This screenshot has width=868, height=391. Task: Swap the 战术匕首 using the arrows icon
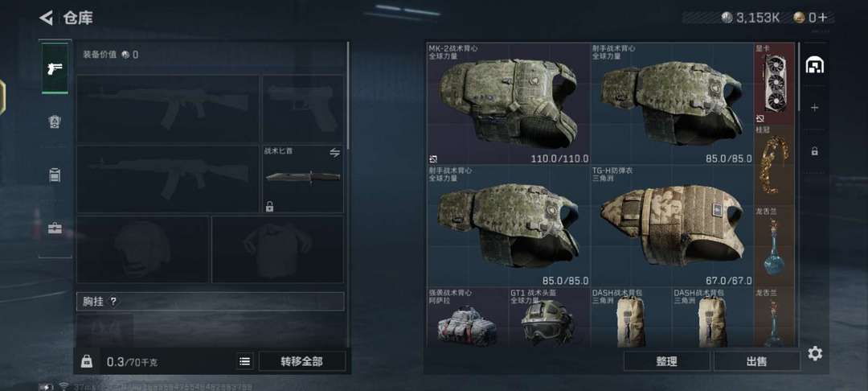pos(335,153)
